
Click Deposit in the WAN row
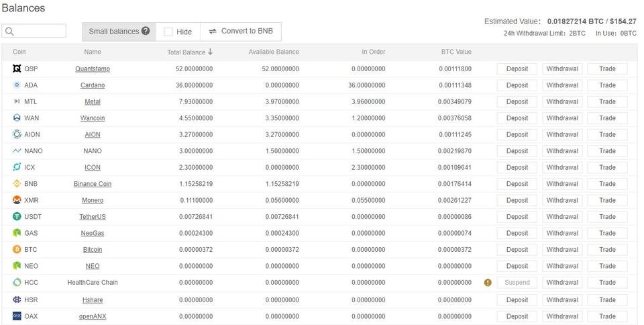[x=517, y=118]
